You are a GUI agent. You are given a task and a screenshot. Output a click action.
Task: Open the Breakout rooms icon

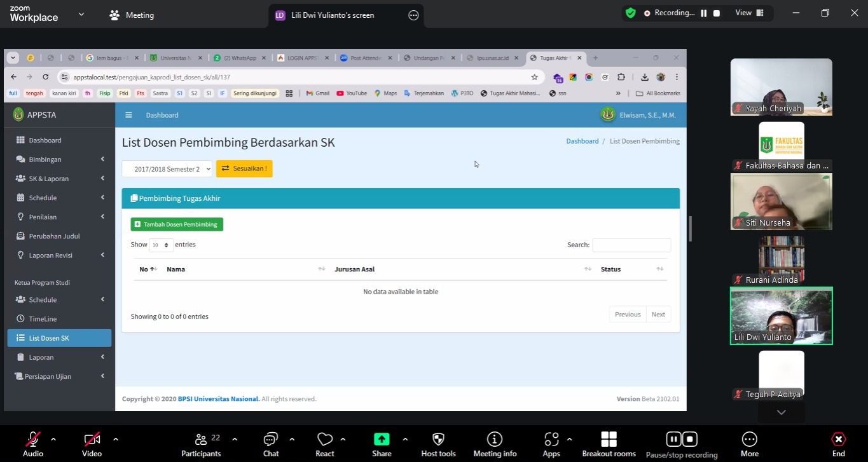click(609, 440)
